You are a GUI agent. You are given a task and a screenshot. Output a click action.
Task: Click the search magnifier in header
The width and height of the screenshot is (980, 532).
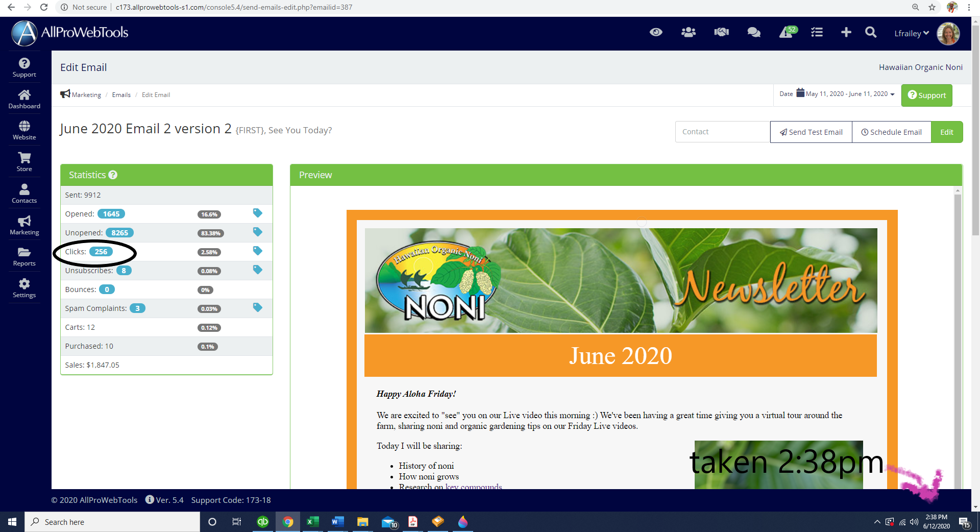pos(871,32)
